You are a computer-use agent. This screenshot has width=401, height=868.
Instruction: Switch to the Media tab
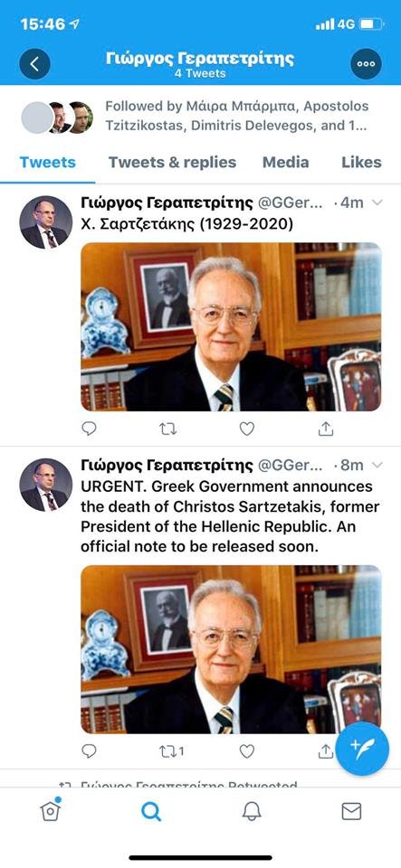286,162
